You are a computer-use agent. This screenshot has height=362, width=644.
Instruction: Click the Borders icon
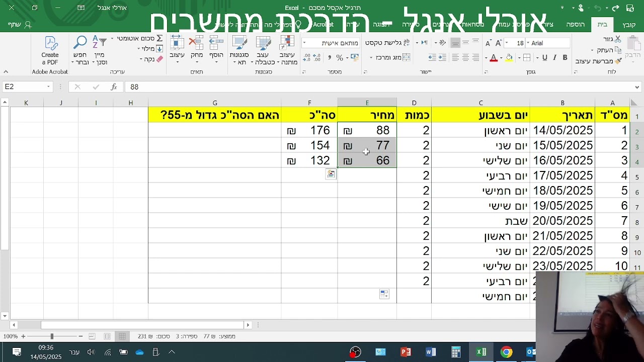tap(527, 58)
